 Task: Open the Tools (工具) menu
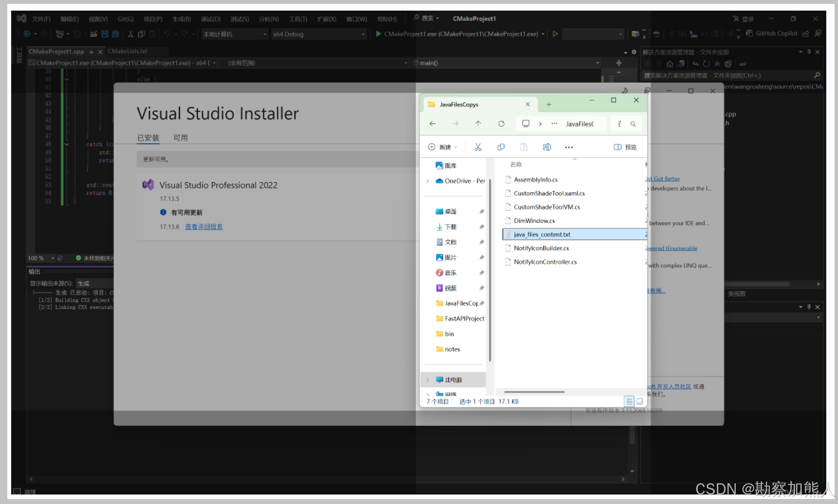point(298,19)
